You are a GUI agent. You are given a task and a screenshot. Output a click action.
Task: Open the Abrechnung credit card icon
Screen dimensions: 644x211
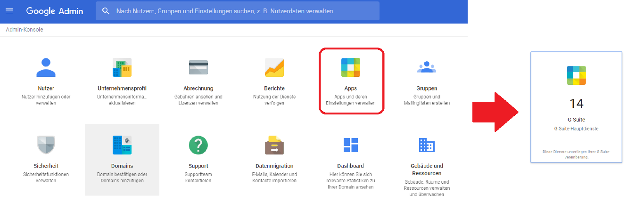198,67
